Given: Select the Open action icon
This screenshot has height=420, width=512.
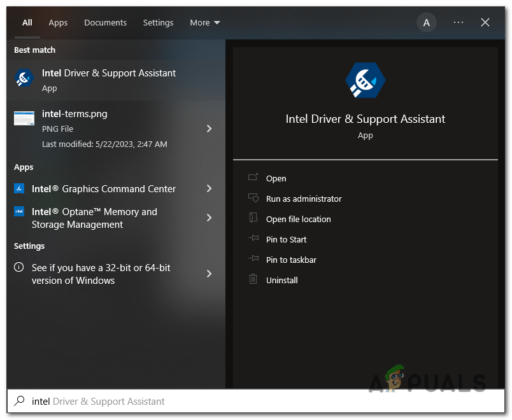Looking at the screenshot, I should point(254,178).
